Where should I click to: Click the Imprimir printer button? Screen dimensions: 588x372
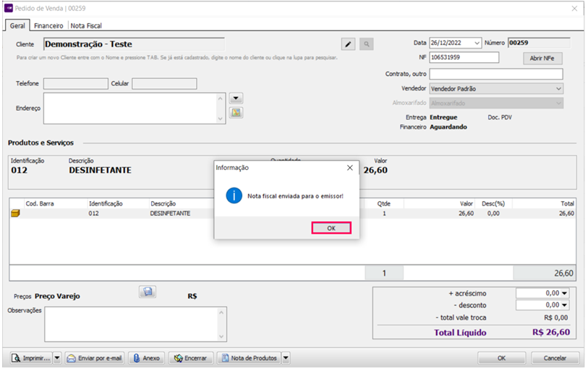tap(32, 358)
